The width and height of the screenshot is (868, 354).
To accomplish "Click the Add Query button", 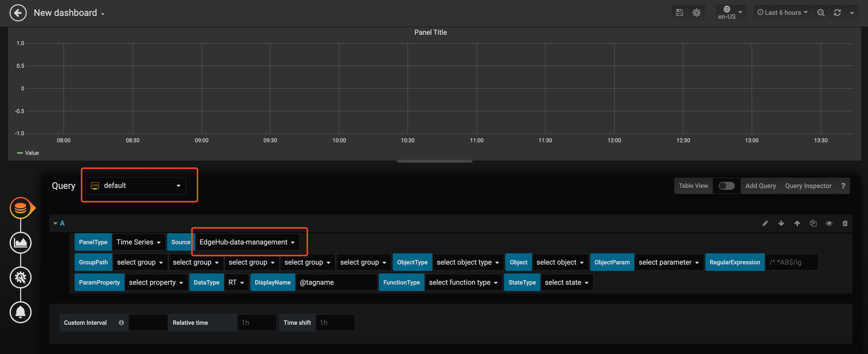I will point(760,186).
